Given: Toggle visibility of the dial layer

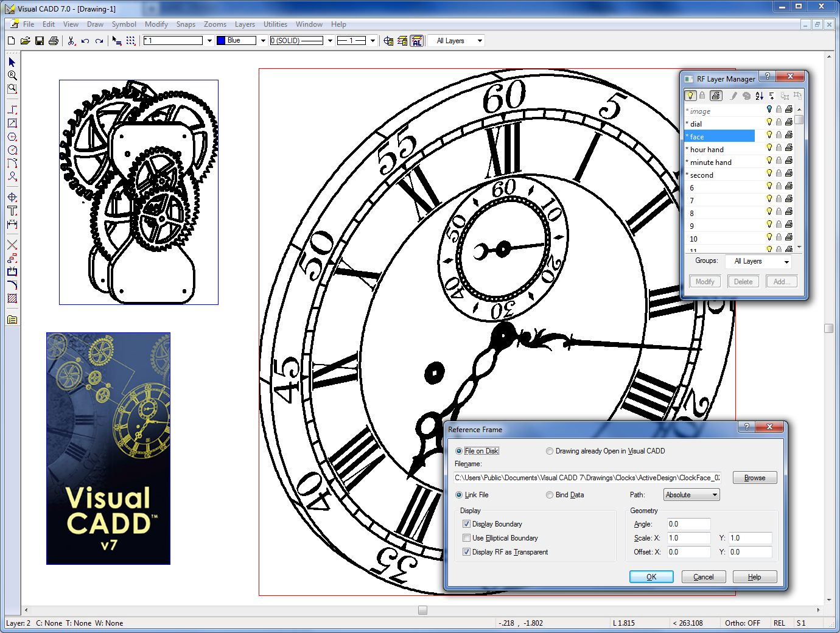Looking at the screenshot, I should tap(769, 122).
